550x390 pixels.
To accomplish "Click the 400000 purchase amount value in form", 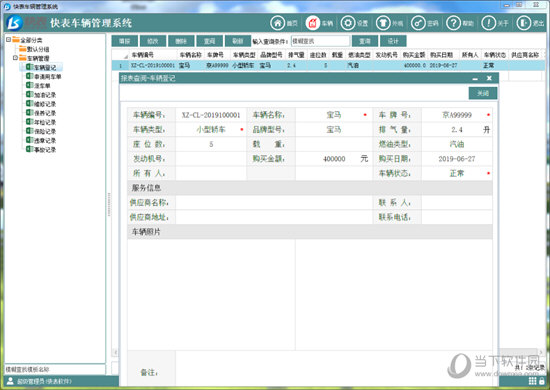I will pos(334,159).
